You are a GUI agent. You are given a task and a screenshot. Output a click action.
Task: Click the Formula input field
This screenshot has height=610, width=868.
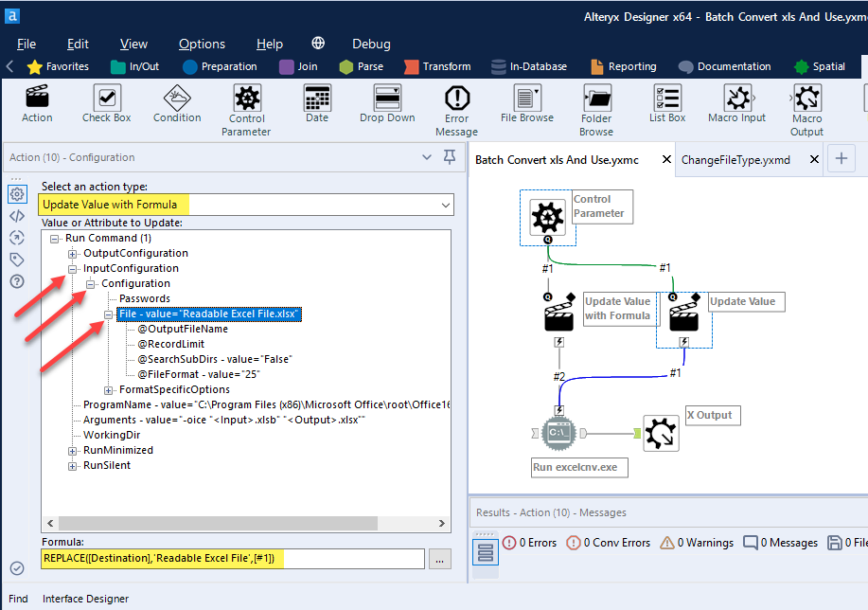coord(233,559)
